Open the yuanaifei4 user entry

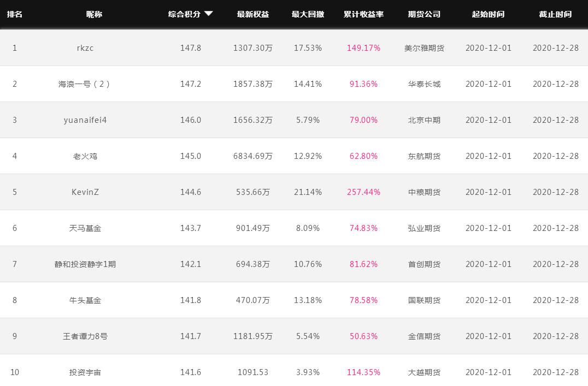coord(85,120)
